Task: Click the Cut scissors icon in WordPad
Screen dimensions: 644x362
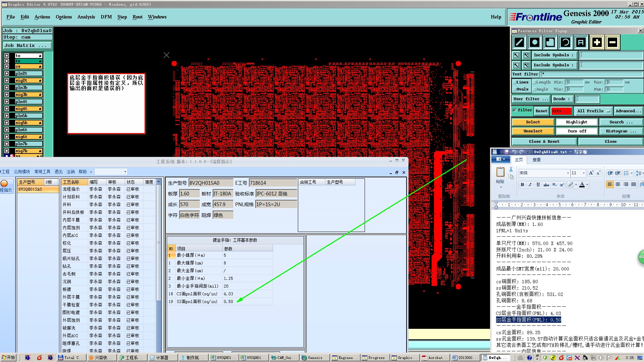Action: tap(511, 169)
